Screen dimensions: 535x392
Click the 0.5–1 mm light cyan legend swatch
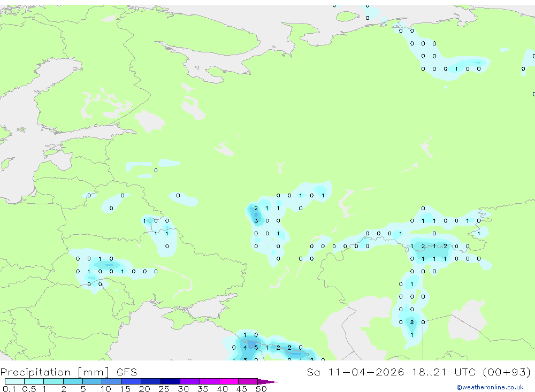(34, 381)
